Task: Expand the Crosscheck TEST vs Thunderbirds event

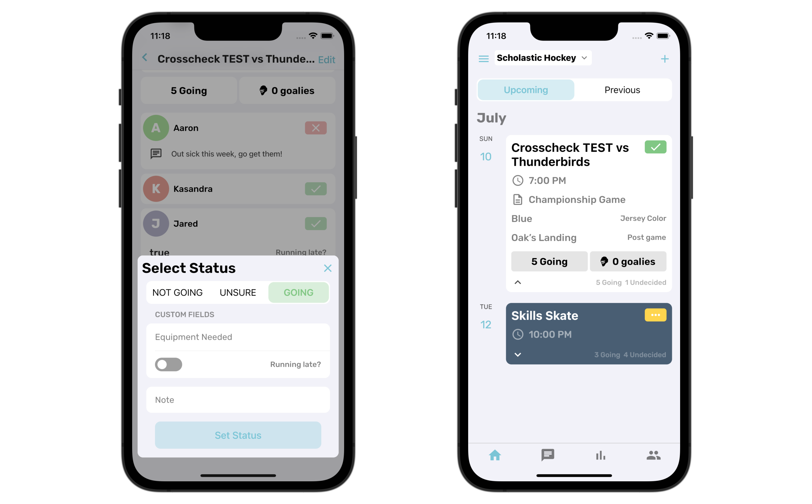Action: 518,283
